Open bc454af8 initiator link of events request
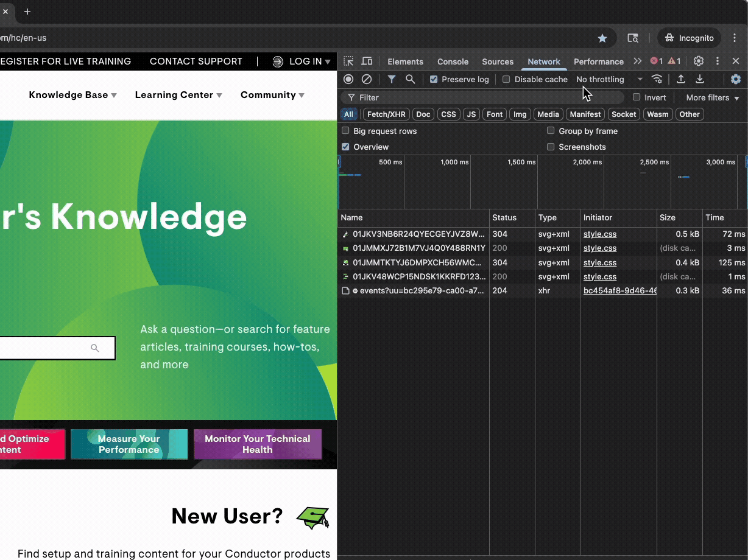The image size is (748, 560). coord(620,291)
